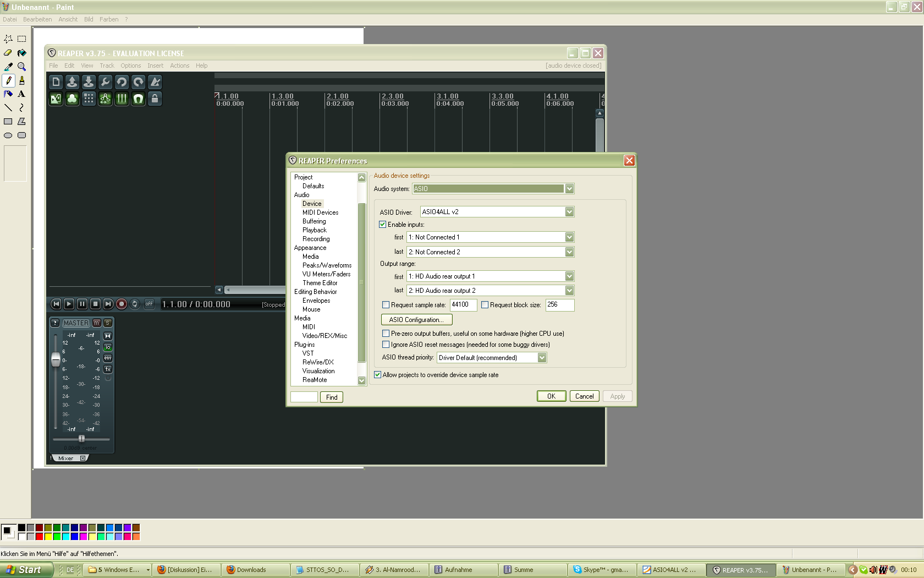Pick the Curve tool in Paint
Screen dimensions: 924x578
(22, 108)
